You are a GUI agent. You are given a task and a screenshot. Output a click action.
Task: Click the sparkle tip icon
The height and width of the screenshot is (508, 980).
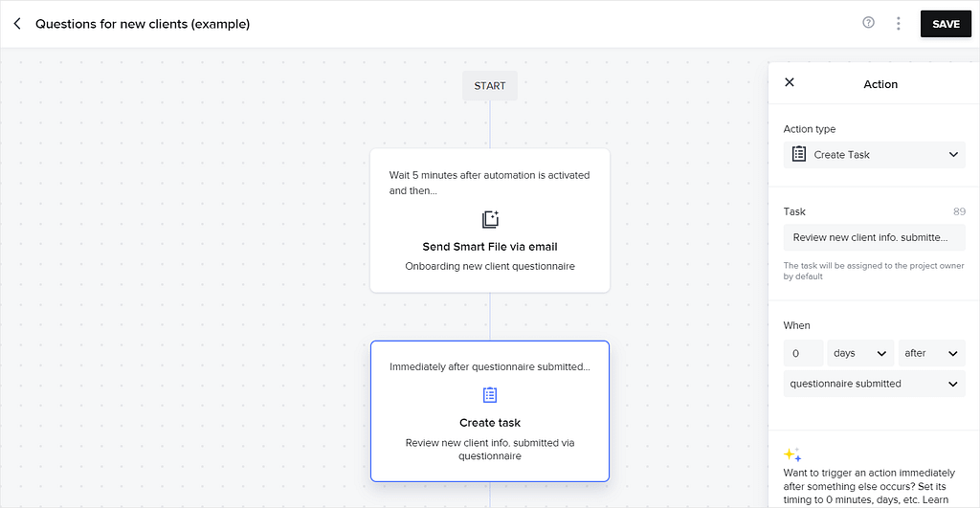[792, 454]
